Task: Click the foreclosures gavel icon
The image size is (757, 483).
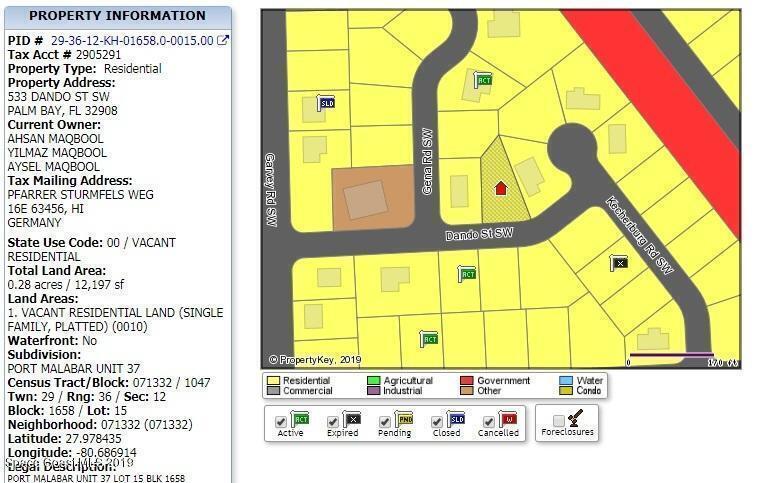Action: click(575, 420)
